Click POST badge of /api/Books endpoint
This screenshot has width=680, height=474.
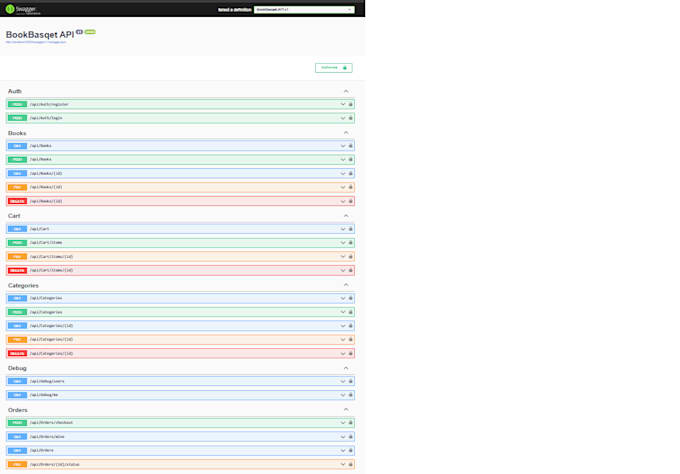click(x=17, y=160)
